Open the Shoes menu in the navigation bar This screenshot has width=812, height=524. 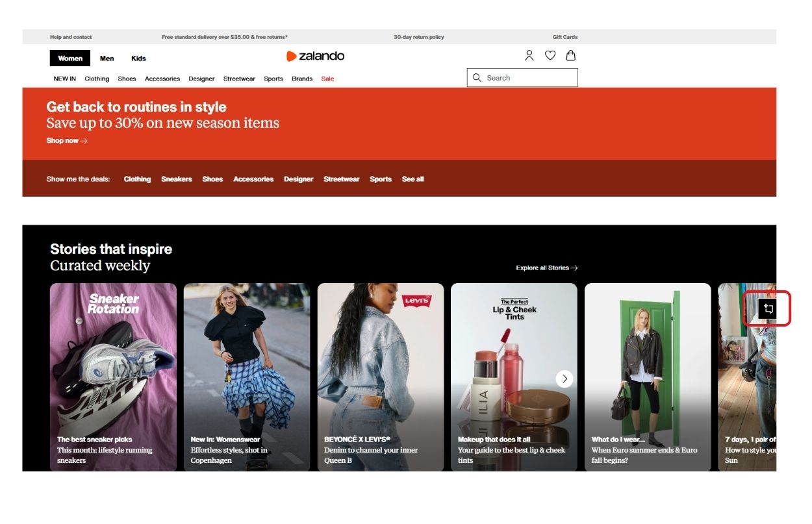[x=127, y=79]
